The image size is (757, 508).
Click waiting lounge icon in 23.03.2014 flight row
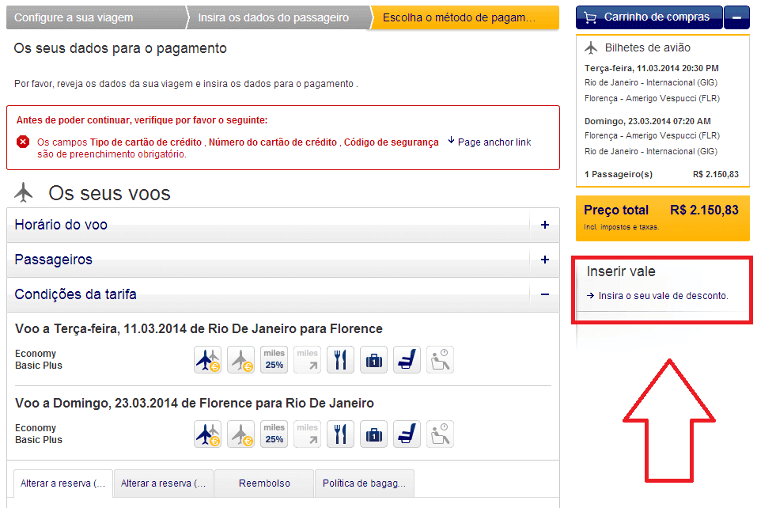click(x=440, y=434)
